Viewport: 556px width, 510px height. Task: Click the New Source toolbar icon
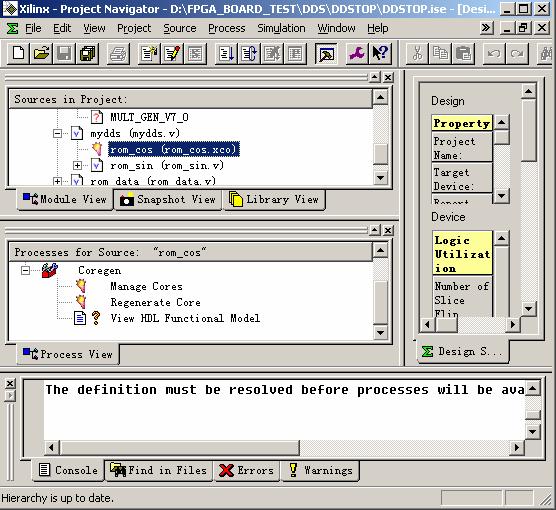click(149, 54)
